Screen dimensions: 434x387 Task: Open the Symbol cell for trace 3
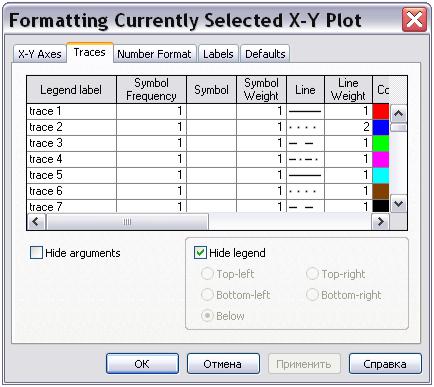point(211,143)
